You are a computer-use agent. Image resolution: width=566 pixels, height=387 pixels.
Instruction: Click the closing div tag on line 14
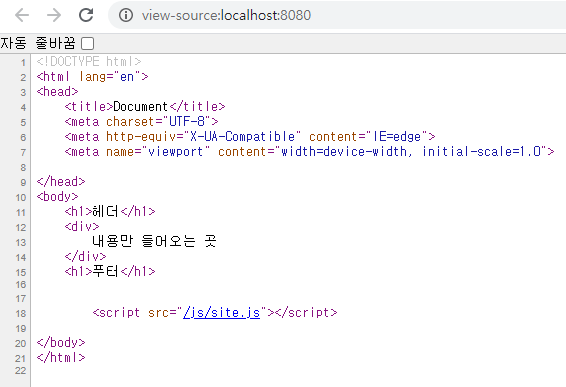tap(86, 257)
